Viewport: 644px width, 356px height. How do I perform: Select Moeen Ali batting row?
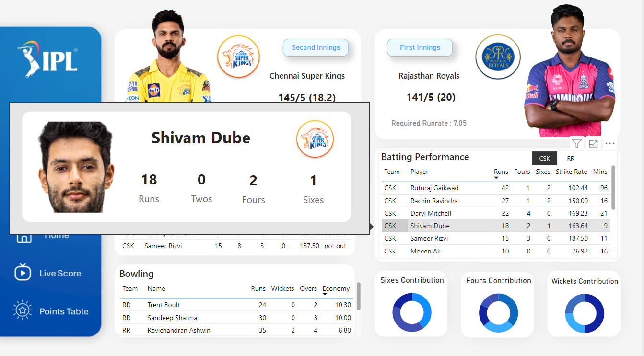pos(496,251)
